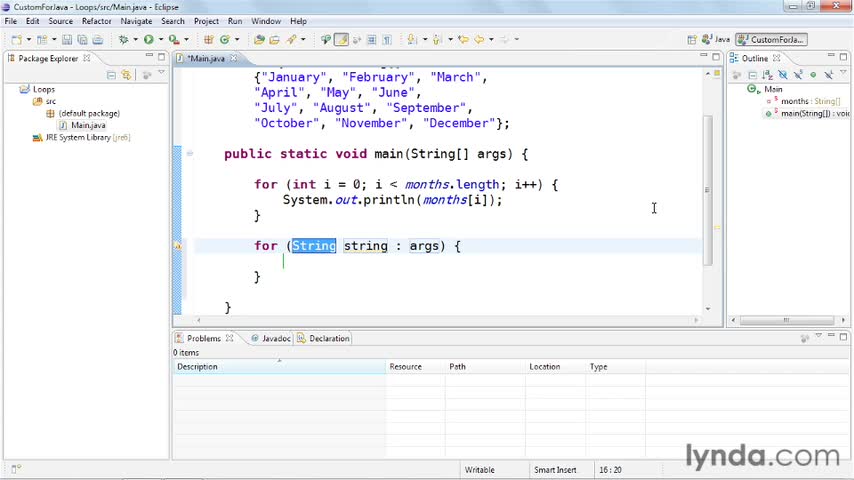Select the CustomForJa... perspective button
Image resolution: width=854 pixels, height=480 pixels.
(771, 40)
